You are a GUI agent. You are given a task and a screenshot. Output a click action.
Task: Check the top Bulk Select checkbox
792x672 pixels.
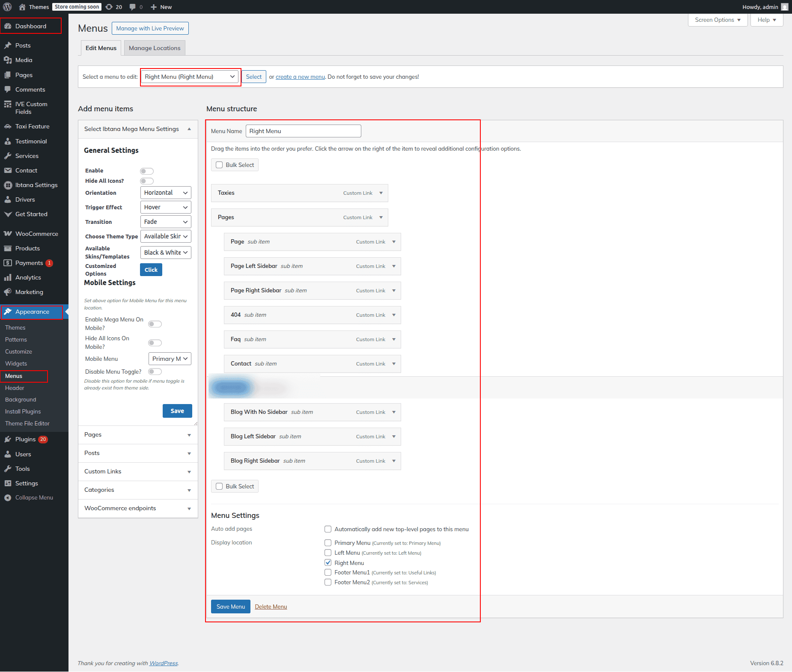pyautogui.click(x=219, y=165)
